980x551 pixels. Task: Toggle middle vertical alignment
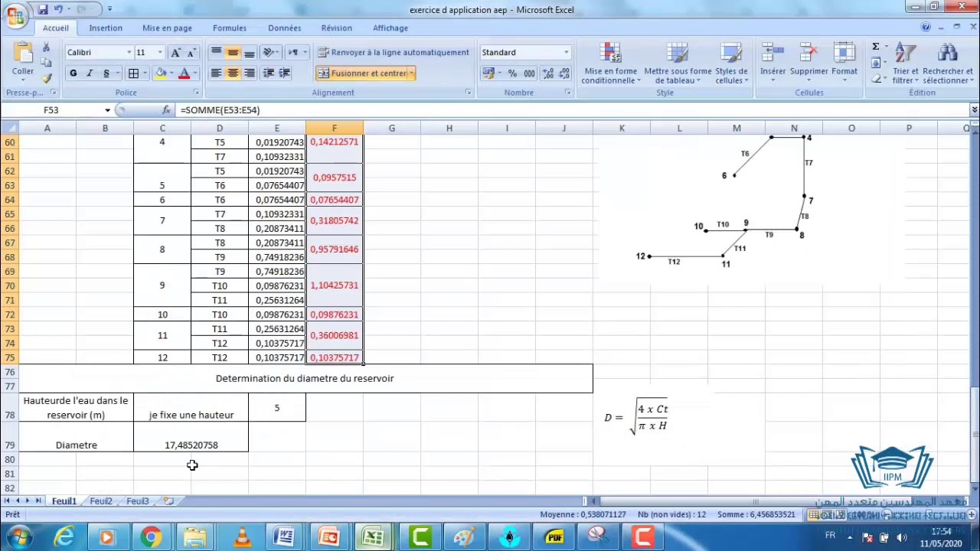(x=233, y=52)
